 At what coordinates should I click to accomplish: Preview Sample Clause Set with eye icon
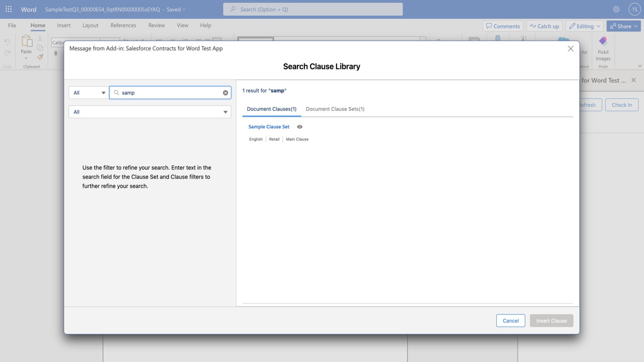click(299, 127)
